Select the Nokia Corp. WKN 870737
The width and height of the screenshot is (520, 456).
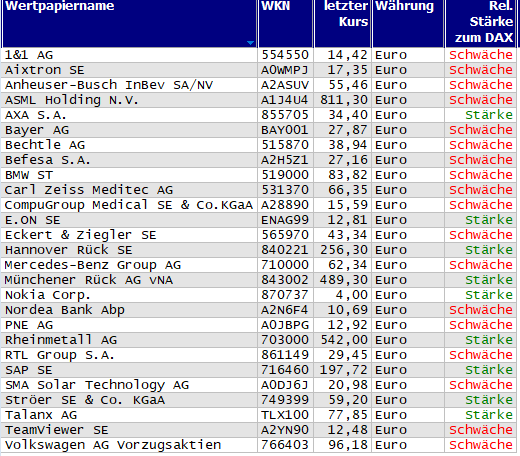click(285, 295)
